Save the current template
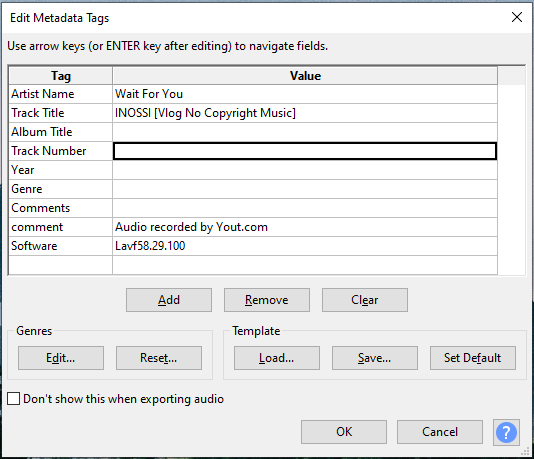The image size is (534, 459). (x=375, y=358)
